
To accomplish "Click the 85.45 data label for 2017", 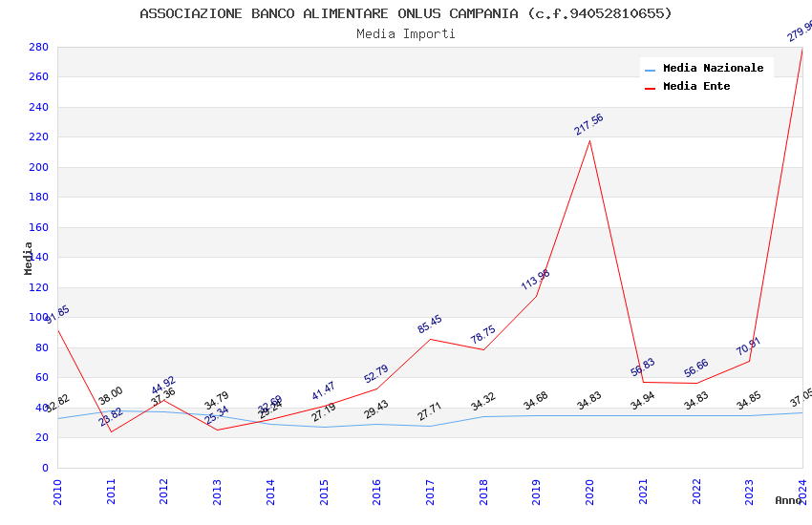I will (x=430, y=324).
